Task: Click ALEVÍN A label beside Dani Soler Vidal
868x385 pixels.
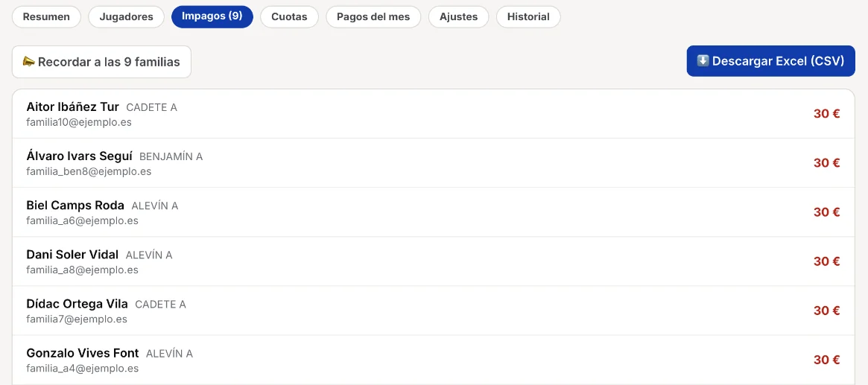Action: pos(149,255)
